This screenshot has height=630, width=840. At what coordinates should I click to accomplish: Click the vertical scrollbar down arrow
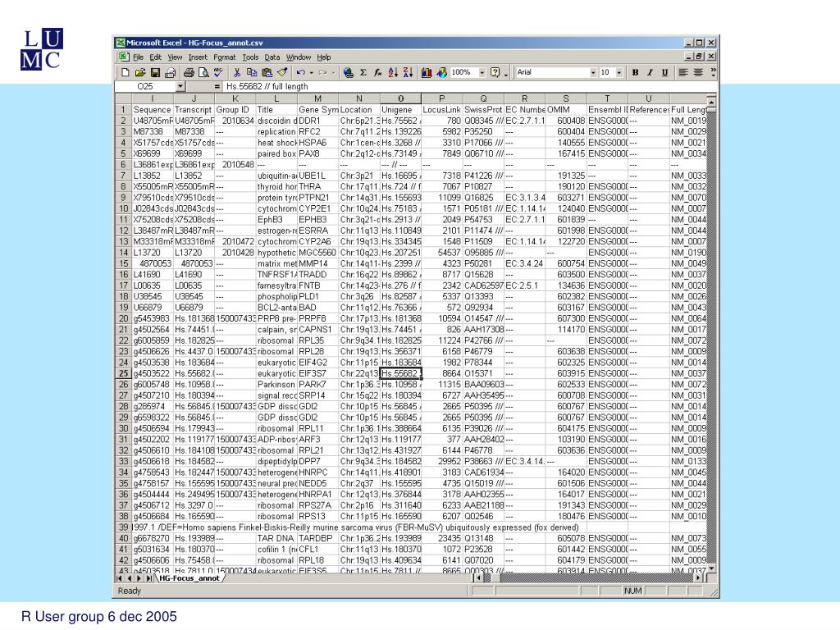(711, 568)
